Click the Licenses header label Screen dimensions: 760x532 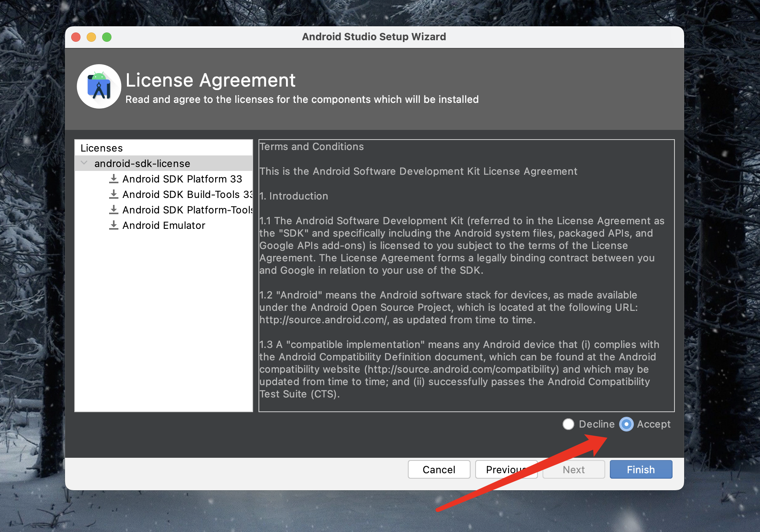pyautogui.click(x=101, y=148)
